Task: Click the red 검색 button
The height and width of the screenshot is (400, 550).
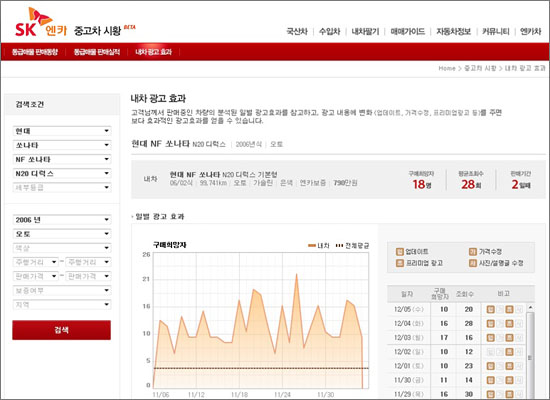Action: coord(61,330)
